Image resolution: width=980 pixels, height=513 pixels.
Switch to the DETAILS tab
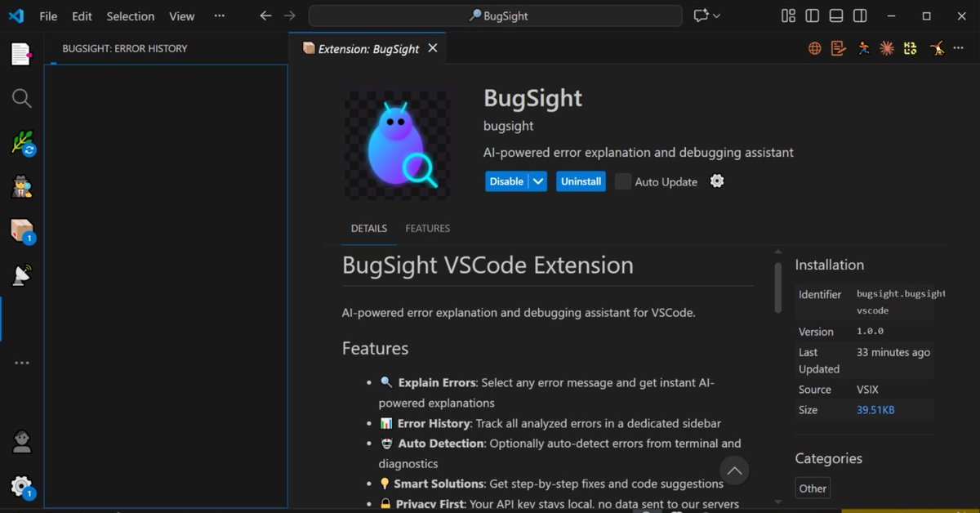click(369, 228)
